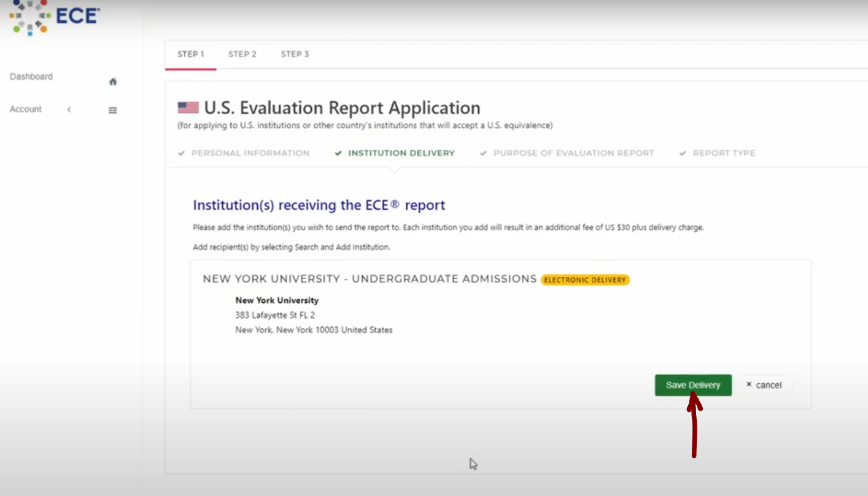Switch to the STEP 2 tab
The image size is (868, 496).
pos(242,54)
